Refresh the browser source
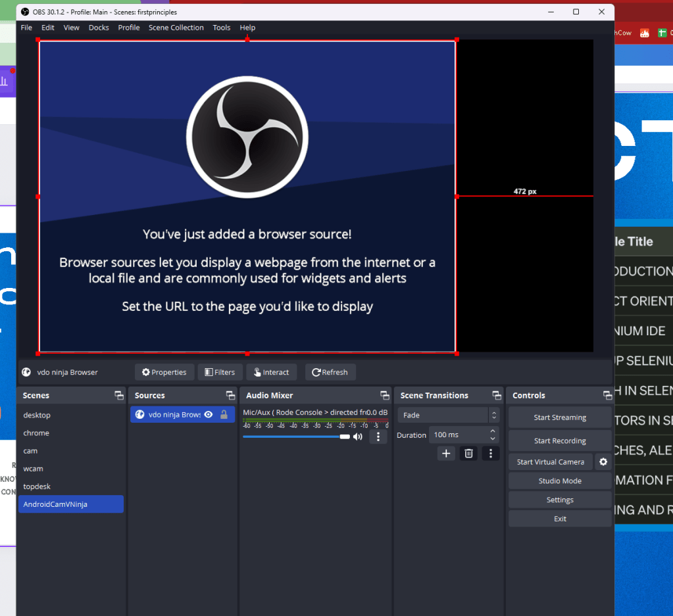This screenshot has height=616, width=673. pos(330,372)
